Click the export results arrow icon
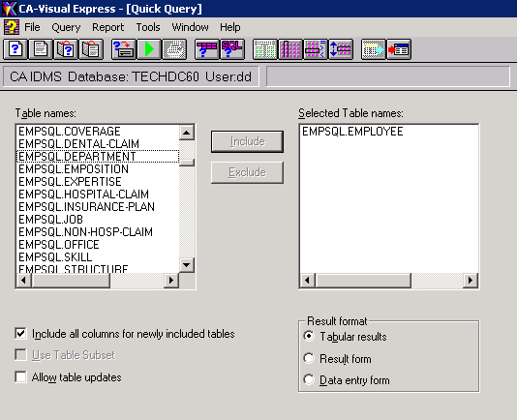Viewport: 517px width, 420px height. click(x=374, y=49)
